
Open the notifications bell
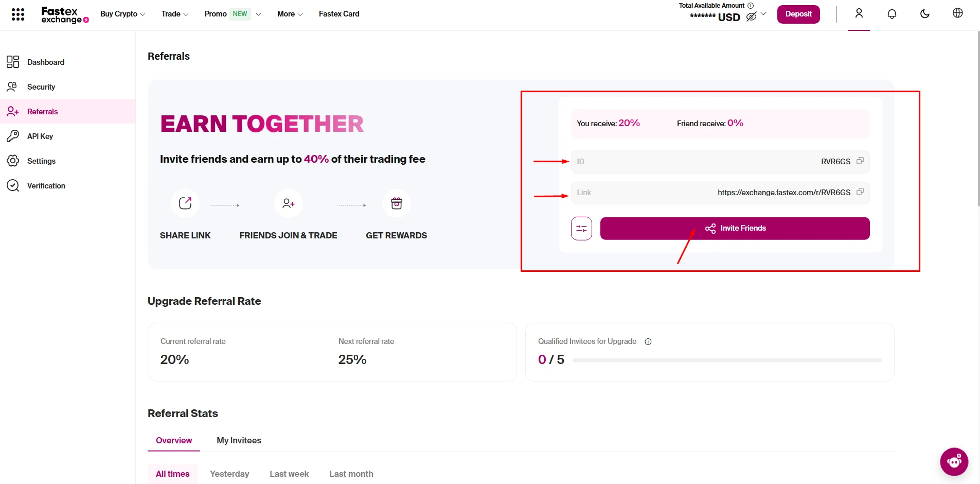click(892, 14)
